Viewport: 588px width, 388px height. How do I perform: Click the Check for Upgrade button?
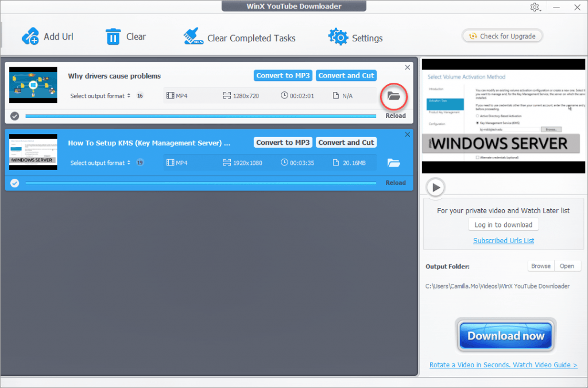point(502,36)
